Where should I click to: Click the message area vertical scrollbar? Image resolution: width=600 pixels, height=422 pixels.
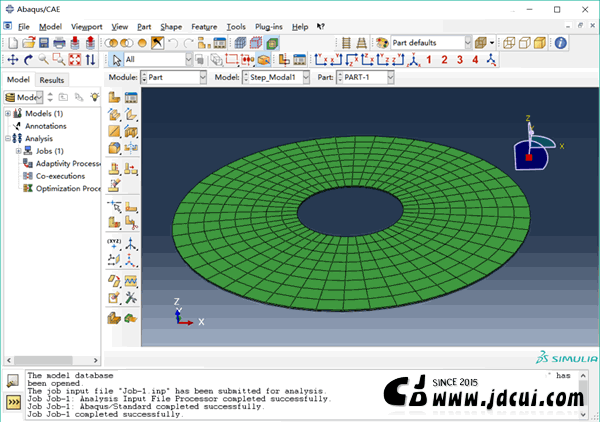pyautogui.click(x=583, y=395)
